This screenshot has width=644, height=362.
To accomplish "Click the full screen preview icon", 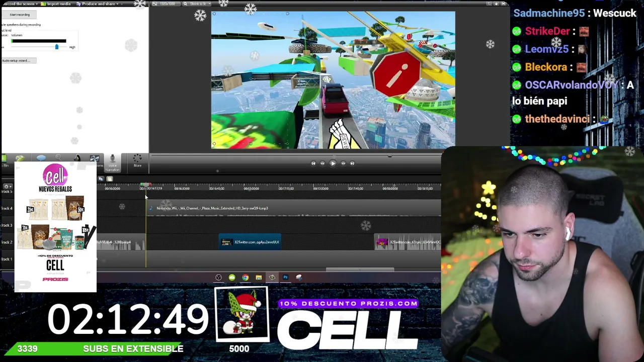I will pos(504,4).
